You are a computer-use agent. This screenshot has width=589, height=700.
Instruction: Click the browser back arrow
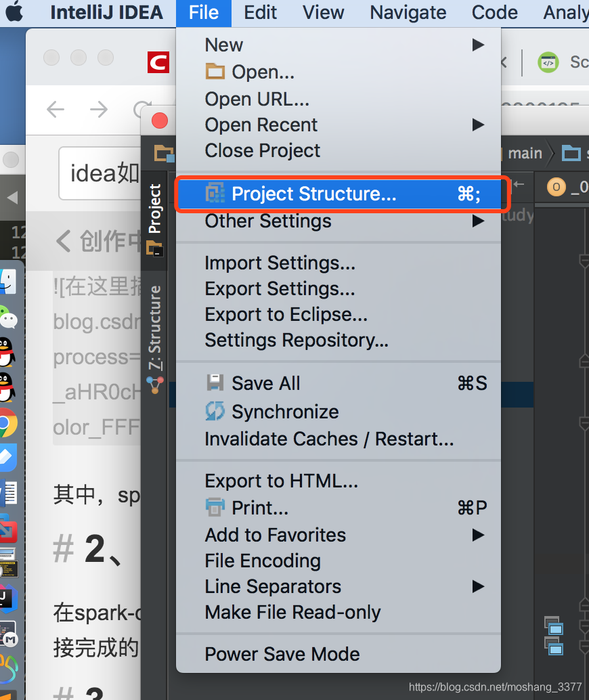[56, 109]
